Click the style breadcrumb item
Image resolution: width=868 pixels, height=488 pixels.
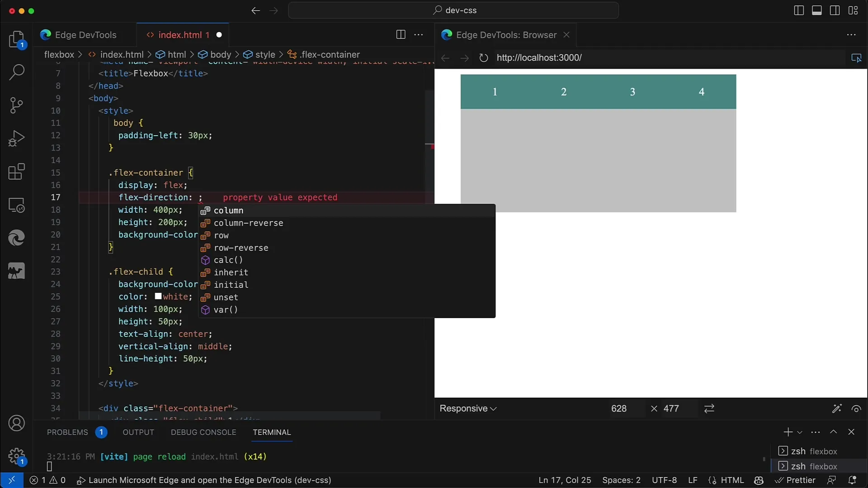(259, 55)
